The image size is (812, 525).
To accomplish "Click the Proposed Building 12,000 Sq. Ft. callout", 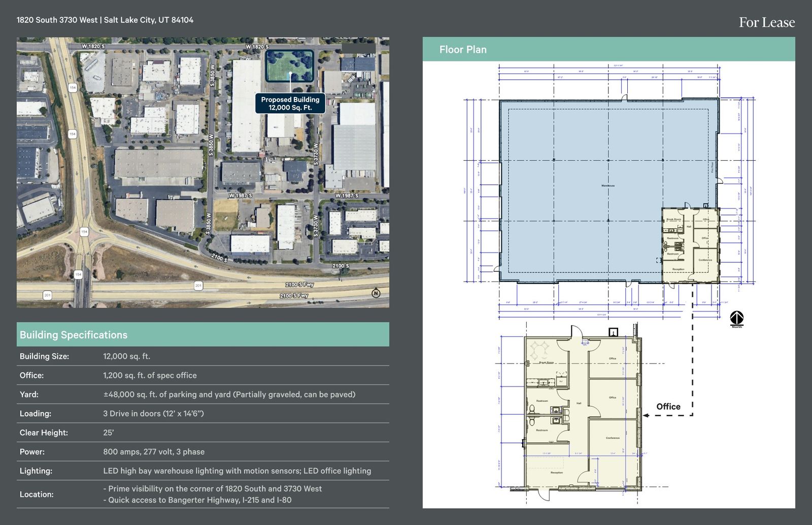I will pyautogui.click(x=290, y=103).
